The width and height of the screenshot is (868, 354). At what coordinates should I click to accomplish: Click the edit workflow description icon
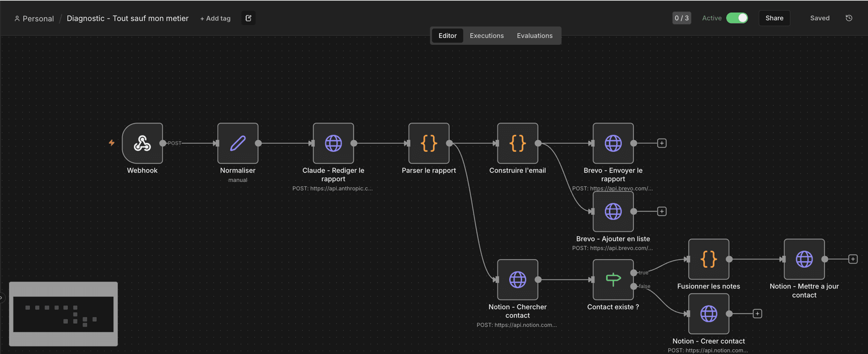click(248, 18)
